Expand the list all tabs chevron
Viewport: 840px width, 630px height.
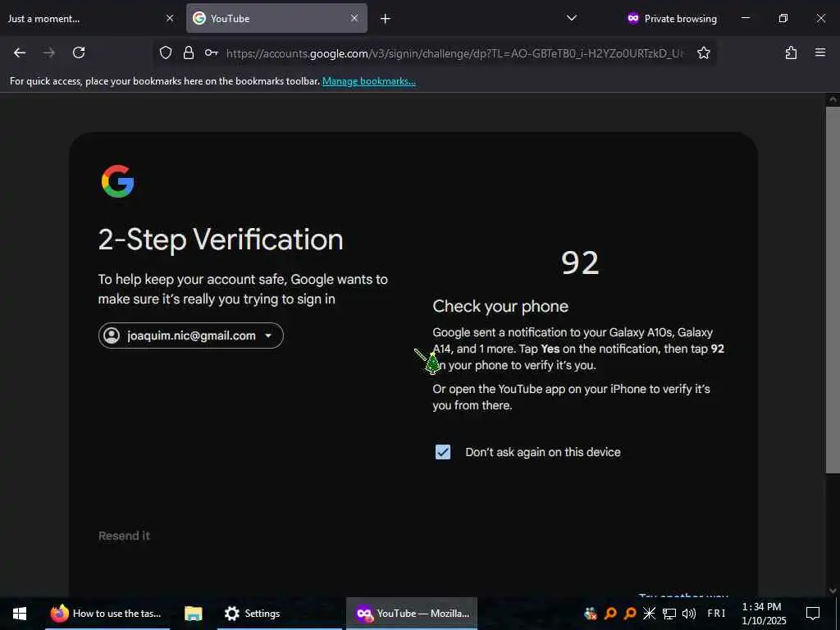(x=572, y=18)
